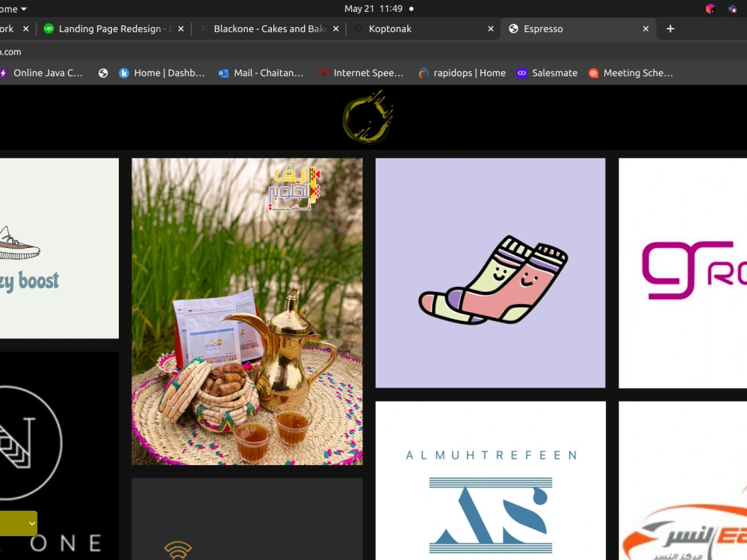Open the orange Arabic eagle logo card

(x=683, y=480)
